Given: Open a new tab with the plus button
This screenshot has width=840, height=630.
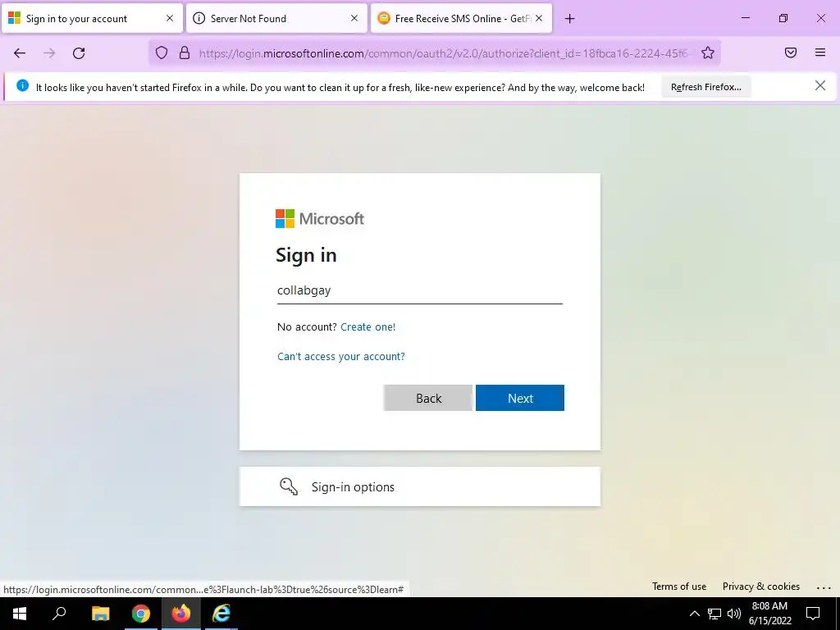Looking at the screenshot, I should pos(569,19).
